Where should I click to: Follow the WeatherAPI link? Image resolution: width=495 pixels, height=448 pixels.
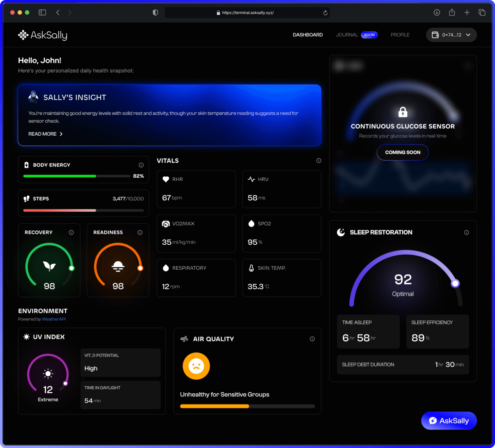point(54,319)
